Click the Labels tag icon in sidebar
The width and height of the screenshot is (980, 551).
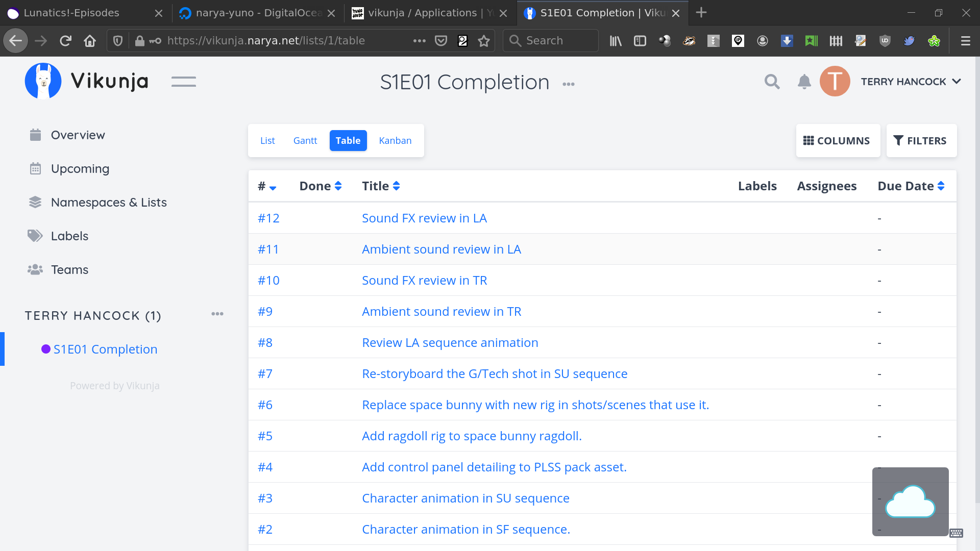click(35, 236)
